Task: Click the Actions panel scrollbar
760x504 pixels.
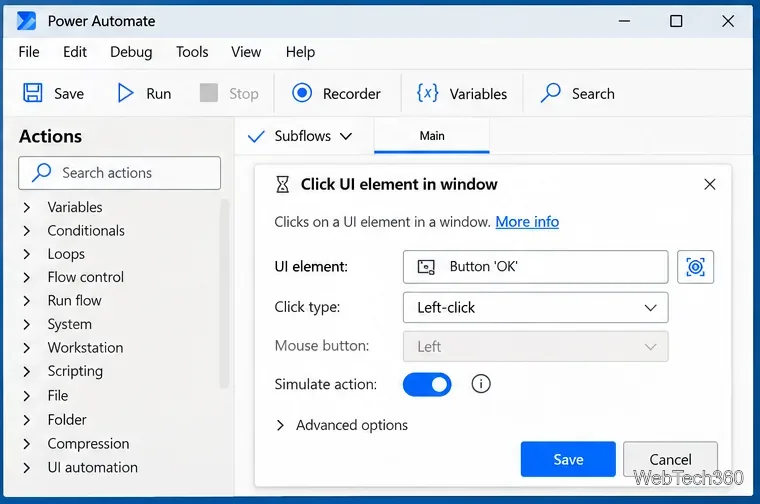Action: tap(224, 293)
